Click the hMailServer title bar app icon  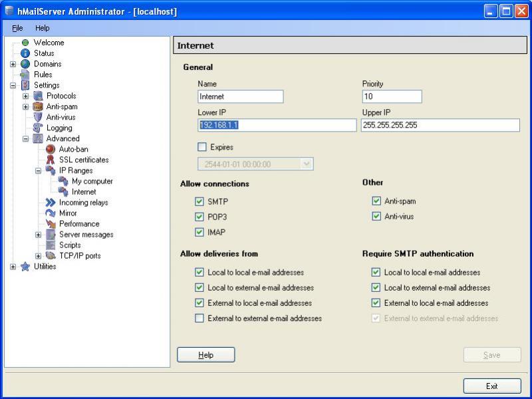pos(9,11)
